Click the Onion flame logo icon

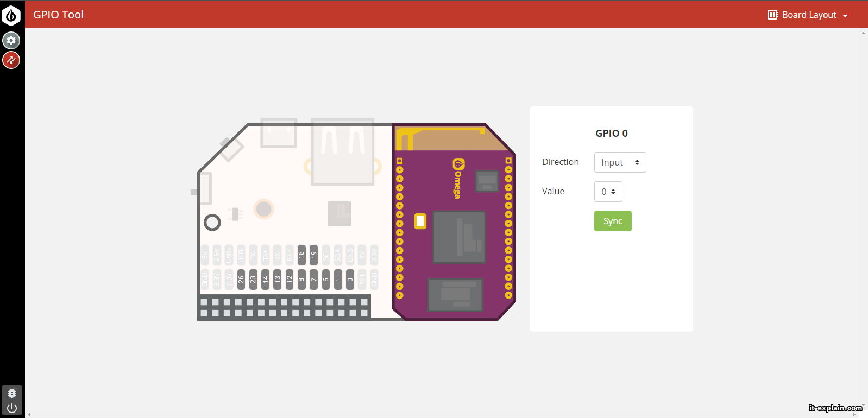[11, 15]
